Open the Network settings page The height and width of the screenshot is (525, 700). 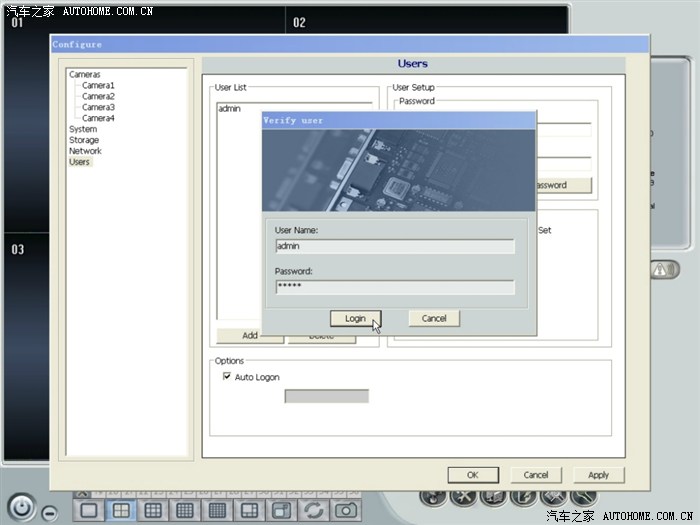(x=85, y=151)
